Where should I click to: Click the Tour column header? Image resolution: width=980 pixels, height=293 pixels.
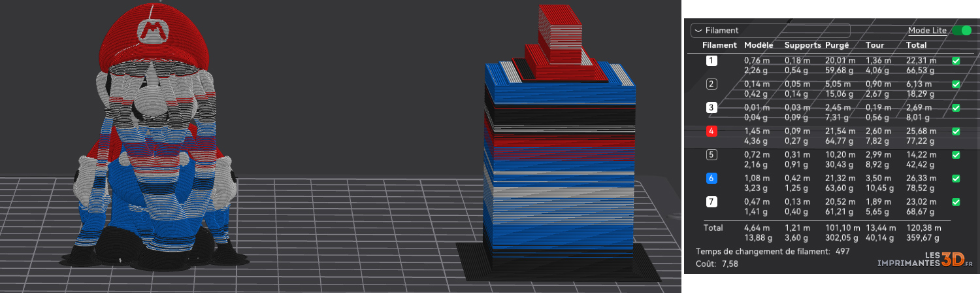click(x=874, y=45)
